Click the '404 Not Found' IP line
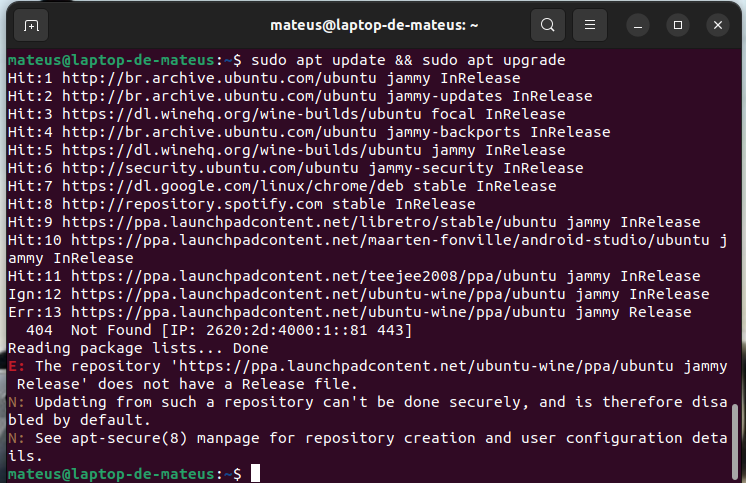The width and height of the screenshot is (746, 483). click(x=219, y=331)
